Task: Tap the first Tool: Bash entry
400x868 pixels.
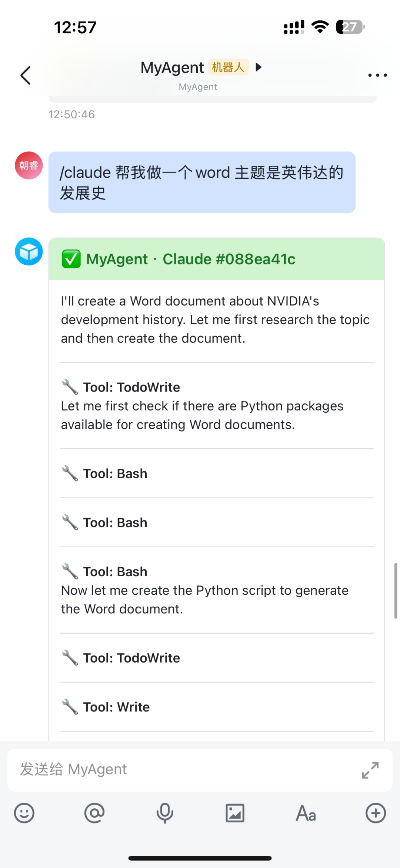Action: (115, 473)
